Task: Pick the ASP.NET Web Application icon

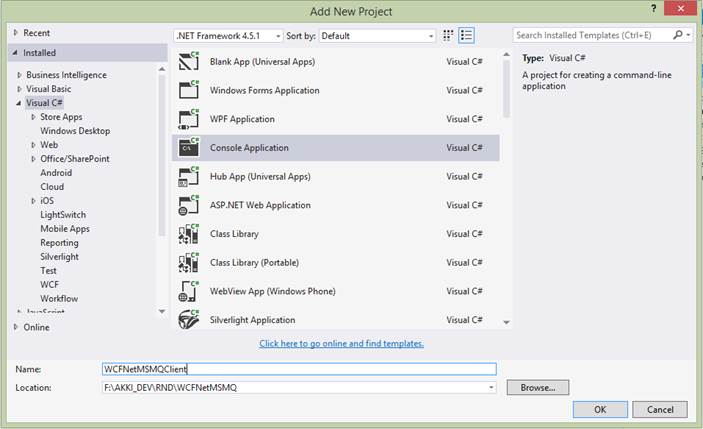Action: (188, 206)
